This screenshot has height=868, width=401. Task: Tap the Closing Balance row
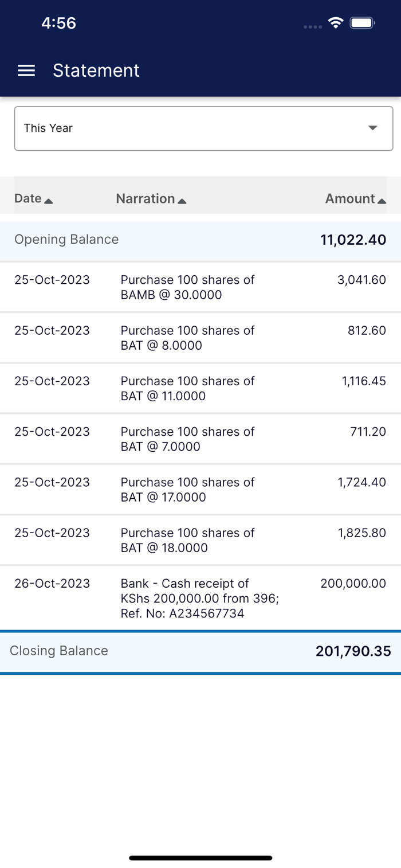[x=200, y=651]
